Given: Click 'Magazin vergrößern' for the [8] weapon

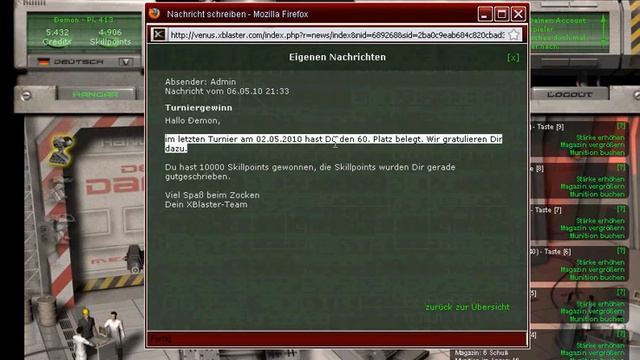Looking at the screenshot, I should (592, 187).
